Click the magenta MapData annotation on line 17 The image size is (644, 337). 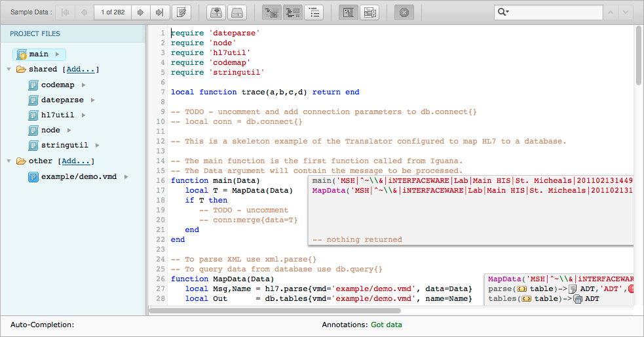[472, 191]
